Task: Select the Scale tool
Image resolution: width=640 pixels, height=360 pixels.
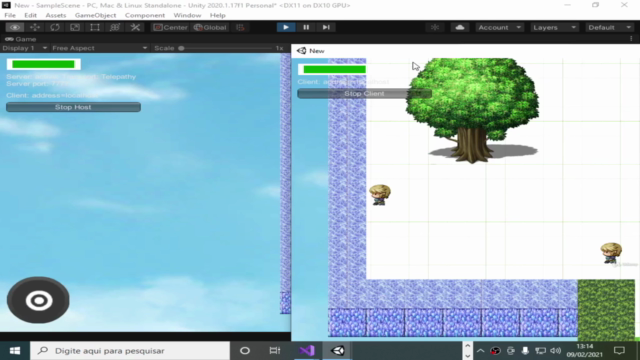Action: [x=75, y=27]
